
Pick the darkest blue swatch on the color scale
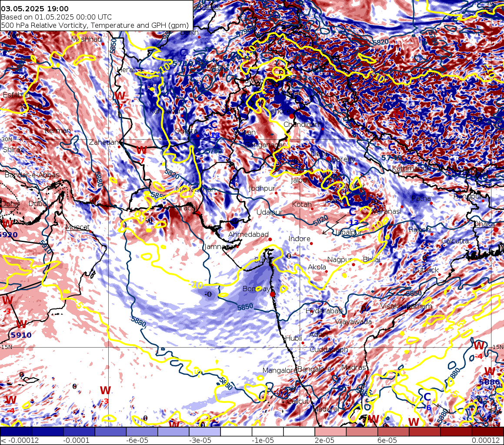(16, 432)
